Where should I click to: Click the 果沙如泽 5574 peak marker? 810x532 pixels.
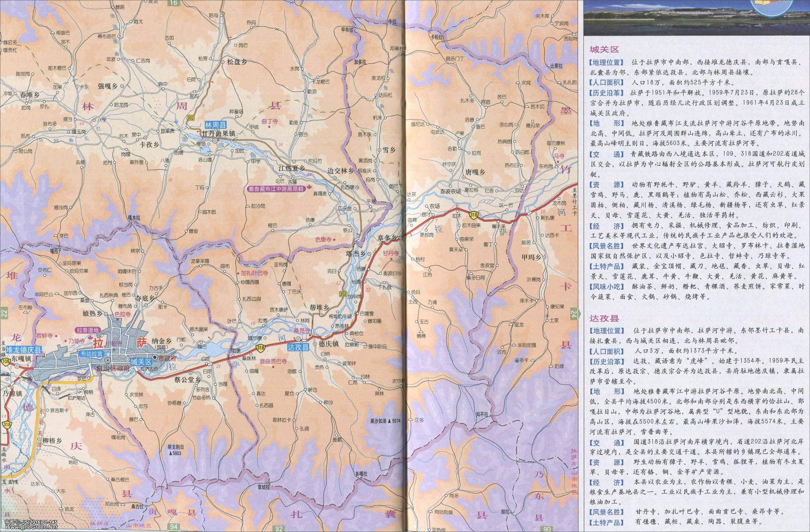click(389, 421)
